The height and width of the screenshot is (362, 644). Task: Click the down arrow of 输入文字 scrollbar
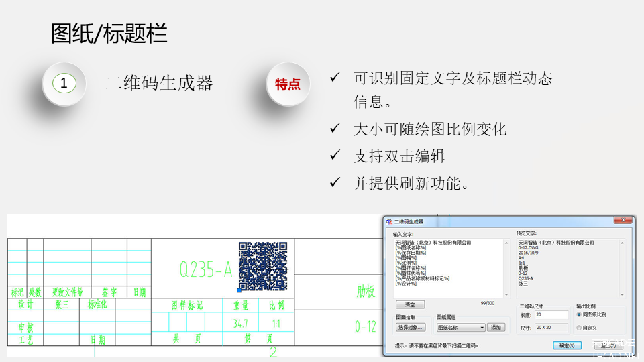(x=506, y=295)
